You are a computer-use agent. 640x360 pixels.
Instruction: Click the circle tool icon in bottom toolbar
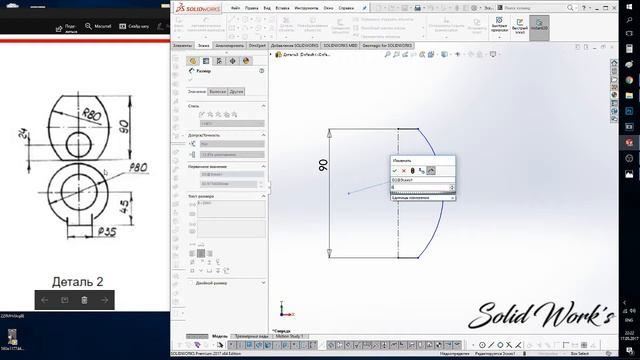tap(482, 345)
